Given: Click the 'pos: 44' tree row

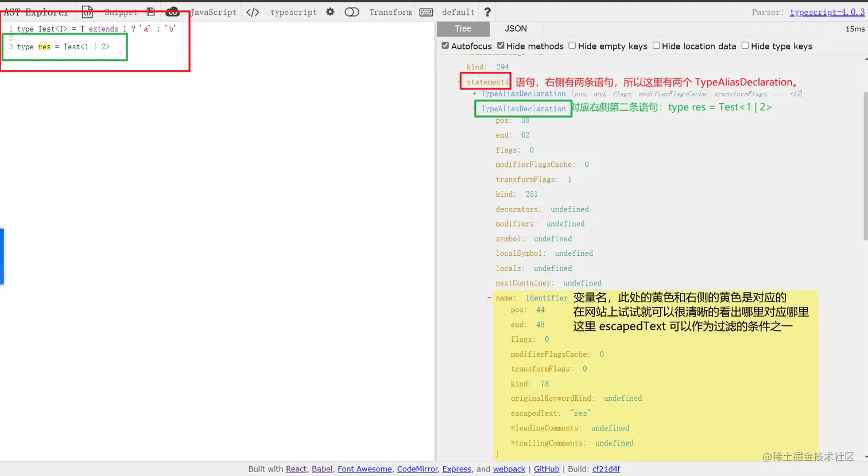Looking at the screenshot, I should pyautogui.click(x=528, y=310).
